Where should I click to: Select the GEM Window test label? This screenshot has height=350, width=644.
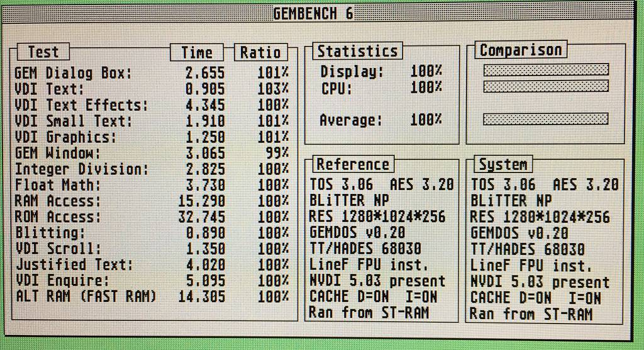coord(57,154)
